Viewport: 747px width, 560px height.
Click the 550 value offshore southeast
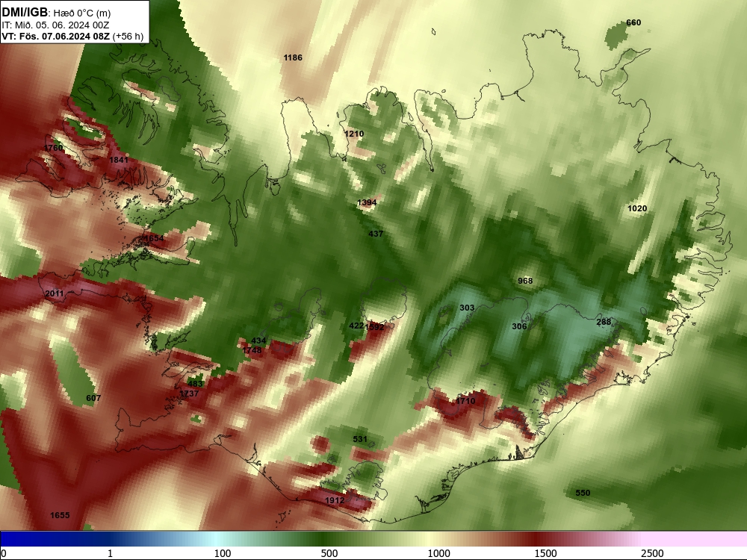[583, 493]
